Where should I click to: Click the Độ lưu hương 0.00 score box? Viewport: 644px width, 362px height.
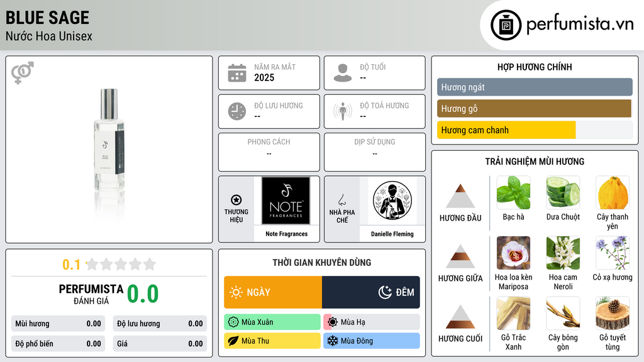(x=160, y=324)
